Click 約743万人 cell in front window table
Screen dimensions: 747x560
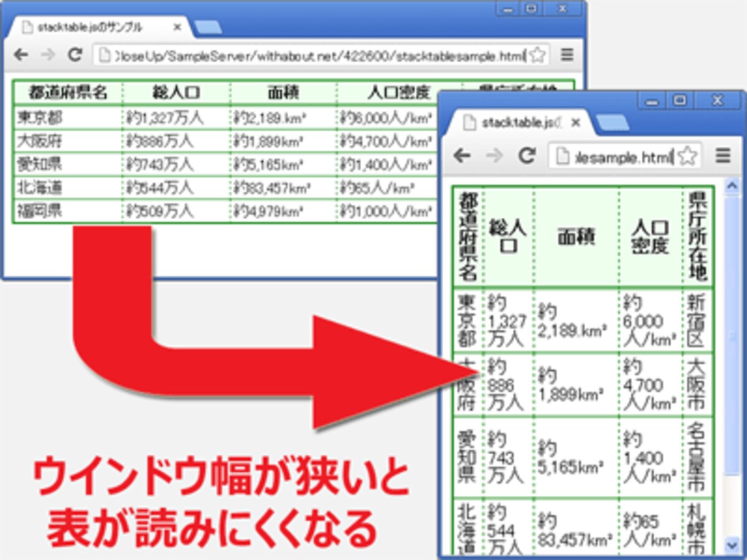507,457
